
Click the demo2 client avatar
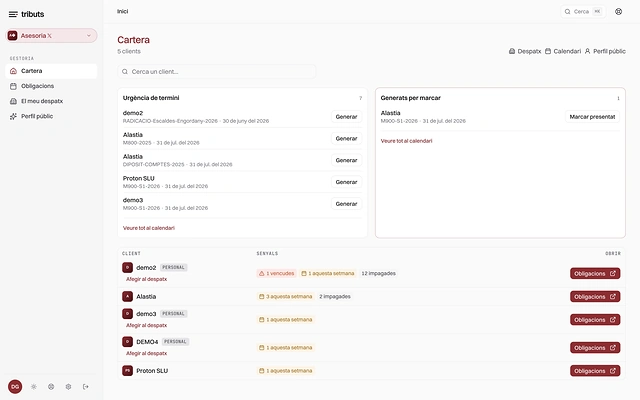tap(127, 267)
